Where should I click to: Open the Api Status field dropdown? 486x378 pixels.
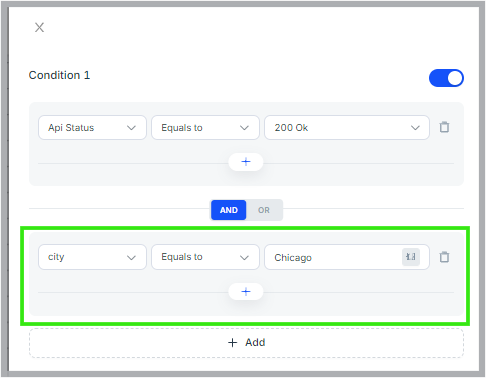coord(92,128)
